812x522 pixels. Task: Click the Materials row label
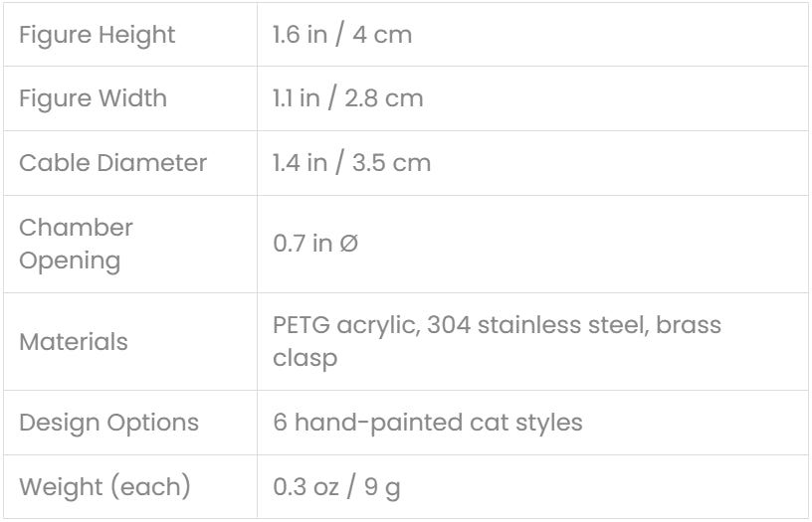74,341
